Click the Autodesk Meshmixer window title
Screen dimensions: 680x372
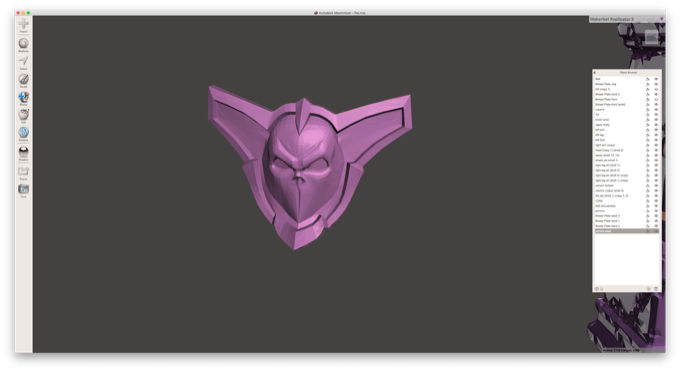click(340, 13)
